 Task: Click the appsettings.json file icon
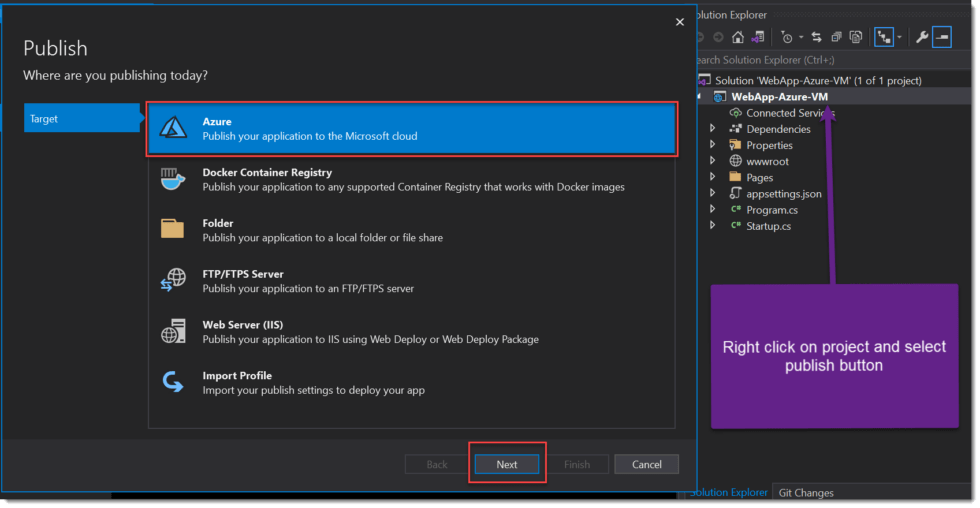736,194
